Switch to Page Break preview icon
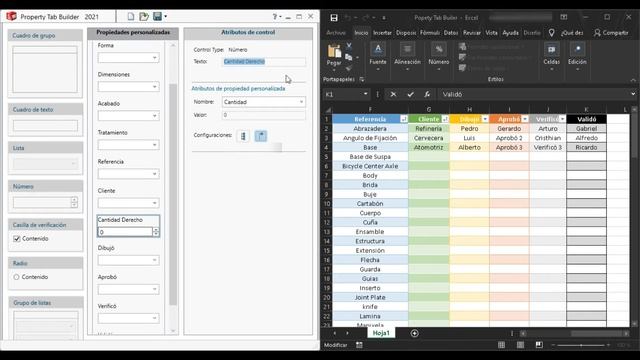 point(539,345)
